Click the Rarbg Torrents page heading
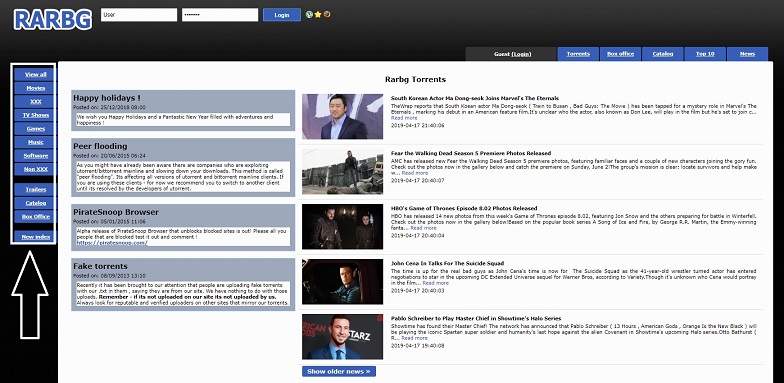The image size is (784, 383). (x=416, y=80)
